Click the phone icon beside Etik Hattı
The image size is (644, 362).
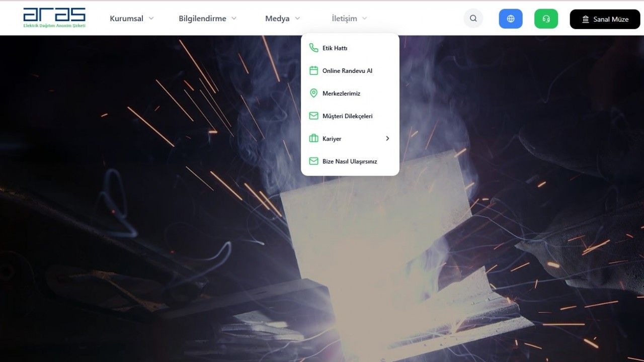point(313,48)
